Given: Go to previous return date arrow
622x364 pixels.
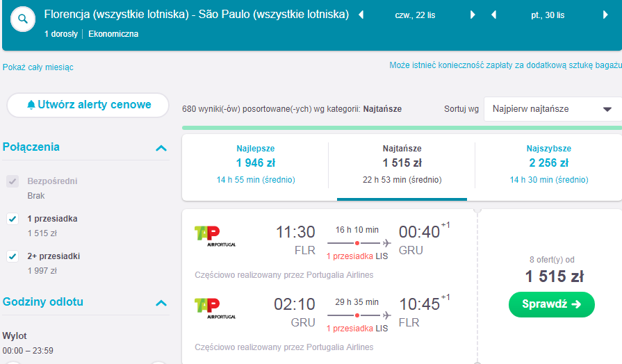Looking at the screenshot, I should (494, 15).
